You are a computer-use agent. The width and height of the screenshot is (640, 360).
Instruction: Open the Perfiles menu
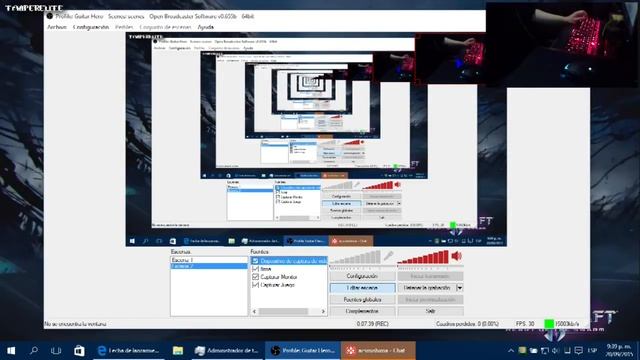point(124,27)
